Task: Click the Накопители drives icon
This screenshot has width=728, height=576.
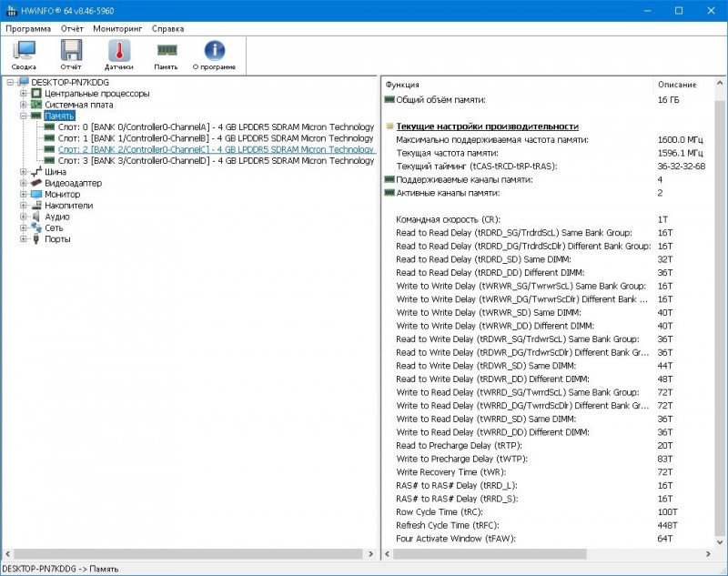Action: pos(36,205)
